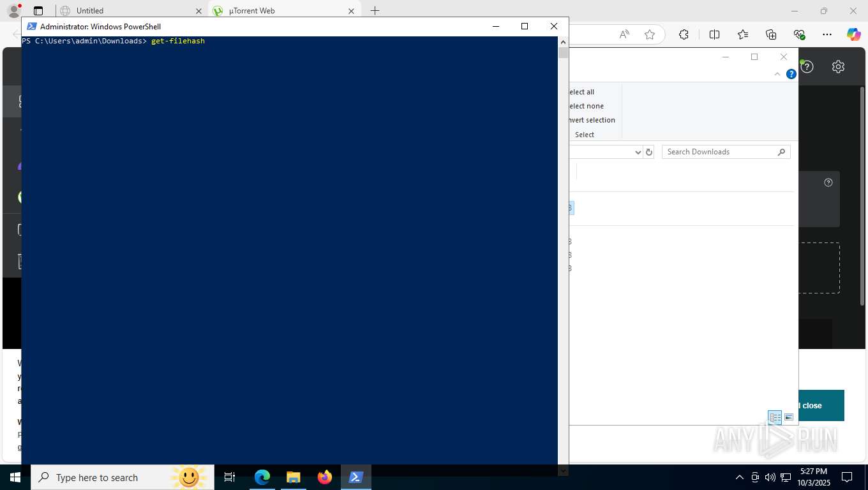Toggle Edge split screen icon
Screen dimensions: 868x490
coord(714,34)
